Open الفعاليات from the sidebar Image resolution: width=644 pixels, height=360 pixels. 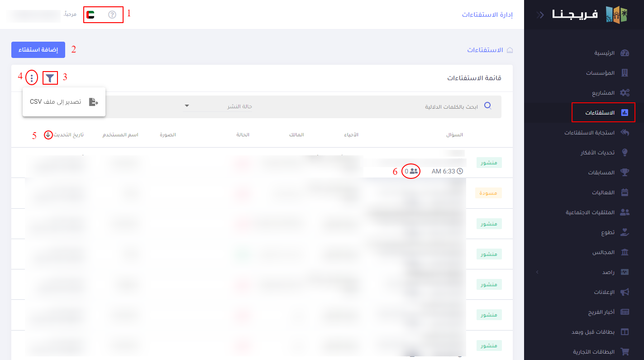point(603,192)
